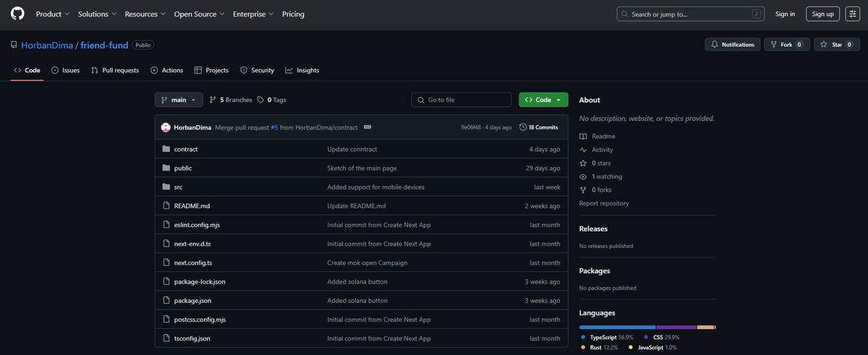Open the Readme link in About

(597, 137)
